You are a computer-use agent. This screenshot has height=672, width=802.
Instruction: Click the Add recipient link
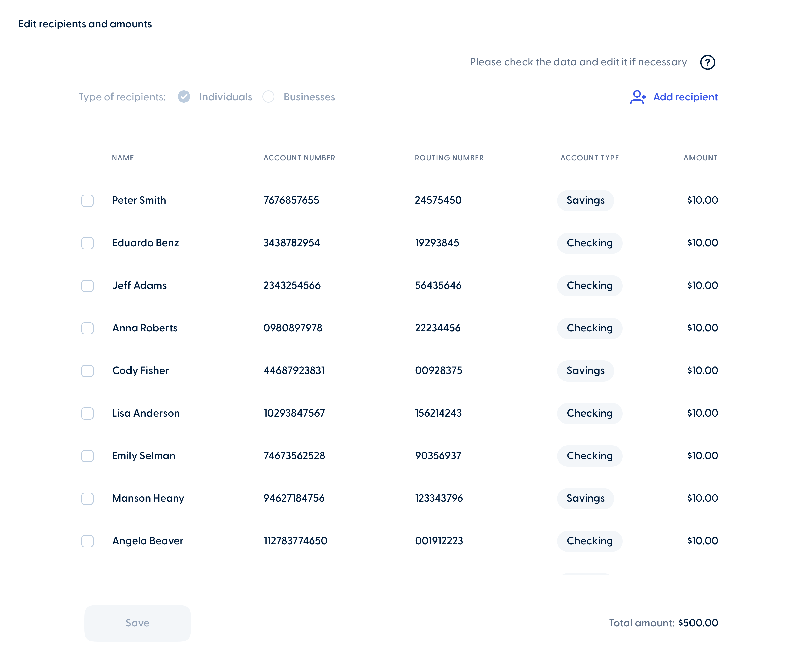(x=685, y=97)
